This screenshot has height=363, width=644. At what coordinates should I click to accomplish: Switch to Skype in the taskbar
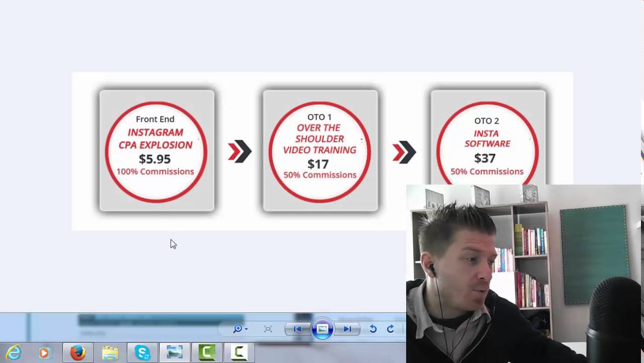[x=142, y=352]
